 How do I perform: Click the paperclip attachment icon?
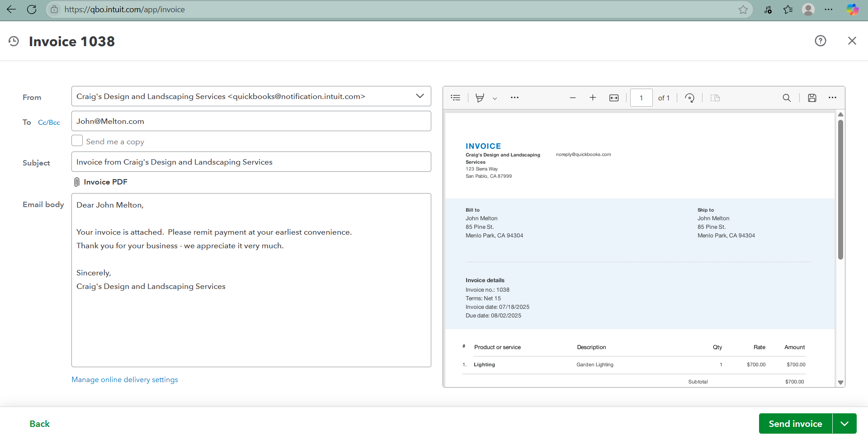[x=77, y=182]
